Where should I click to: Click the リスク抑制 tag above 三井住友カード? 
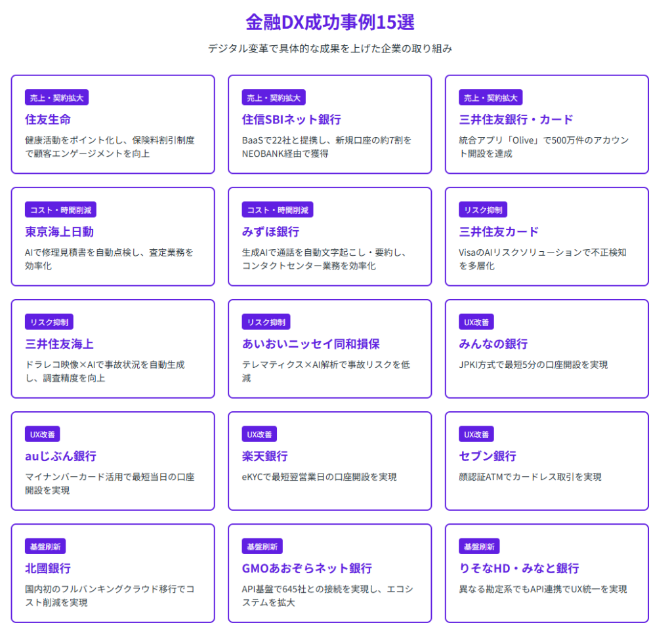point(483,210)
